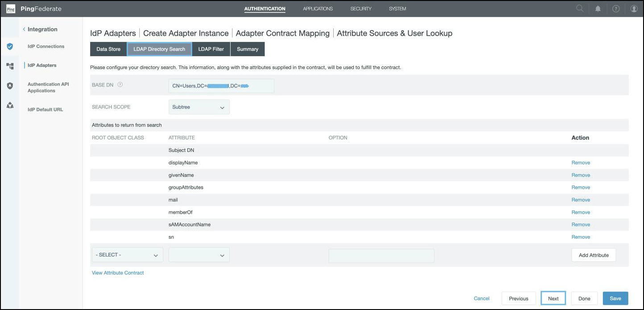Click the help question mark icon
Screen dimensions: 644x310
click(616, 8)
